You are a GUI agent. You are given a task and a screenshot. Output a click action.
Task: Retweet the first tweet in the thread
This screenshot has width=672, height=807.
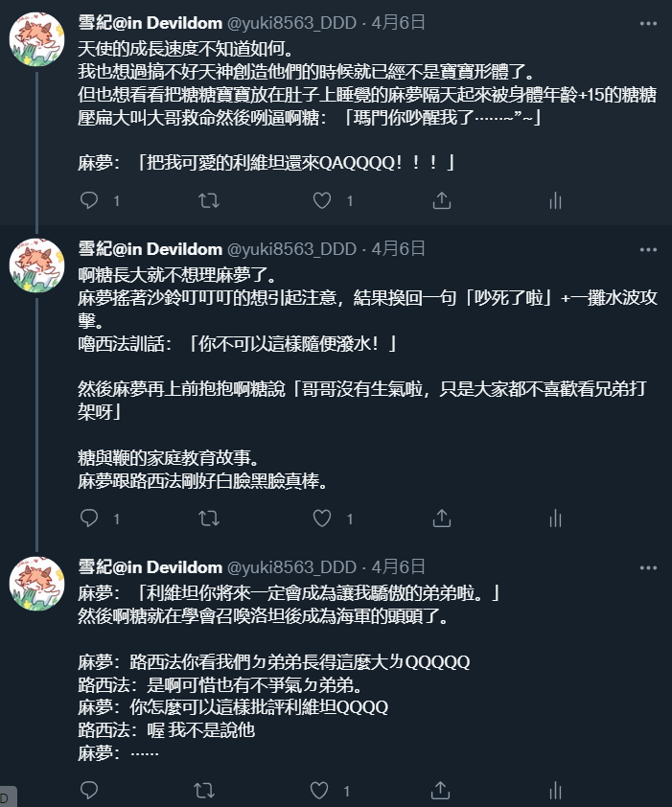click(x=209, y=199)
